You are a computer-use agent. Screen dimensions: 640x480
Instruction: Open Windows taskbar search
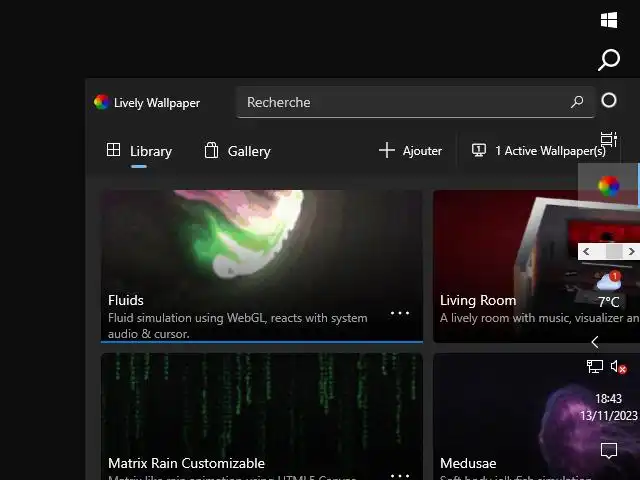pyautogui.click(x=609, y=60)
